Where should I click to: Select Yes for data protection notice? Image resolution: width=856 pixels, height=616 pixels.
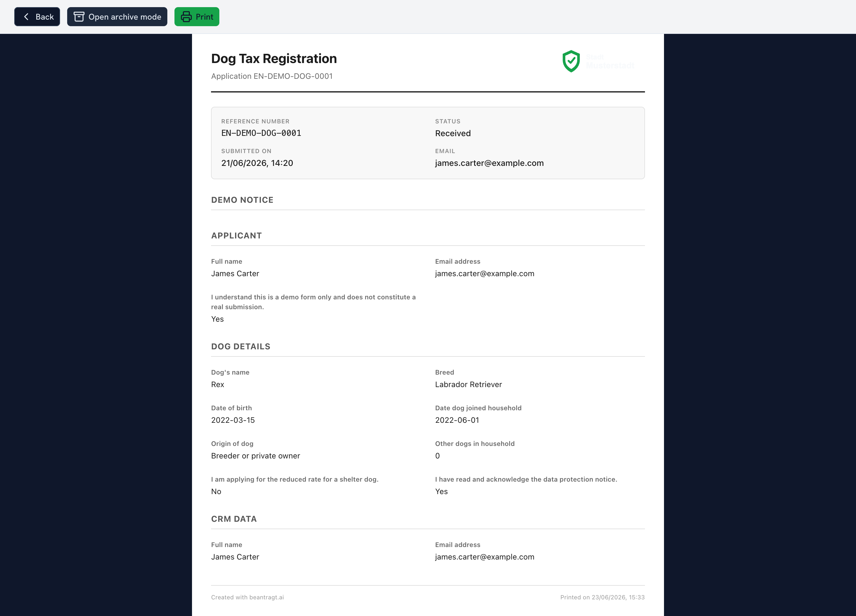(441, 491)
